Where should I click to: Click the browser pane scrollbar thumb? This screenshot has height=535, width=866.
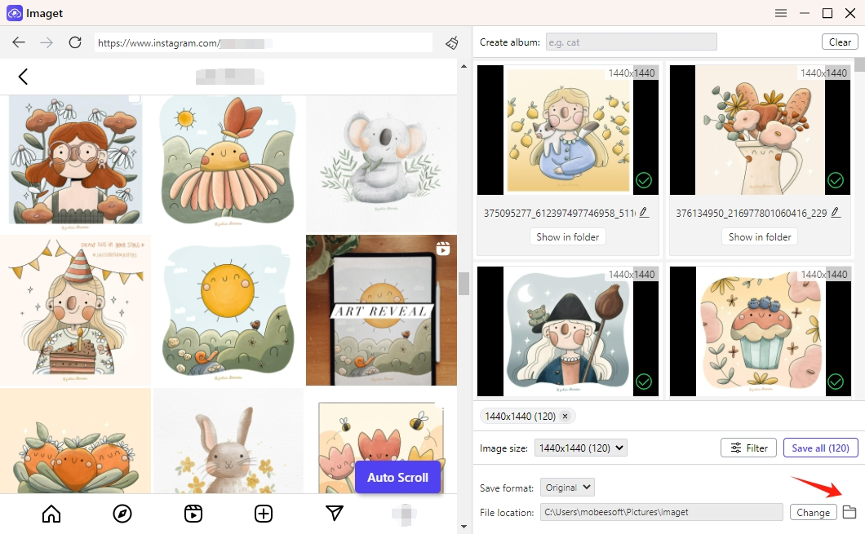463,283
